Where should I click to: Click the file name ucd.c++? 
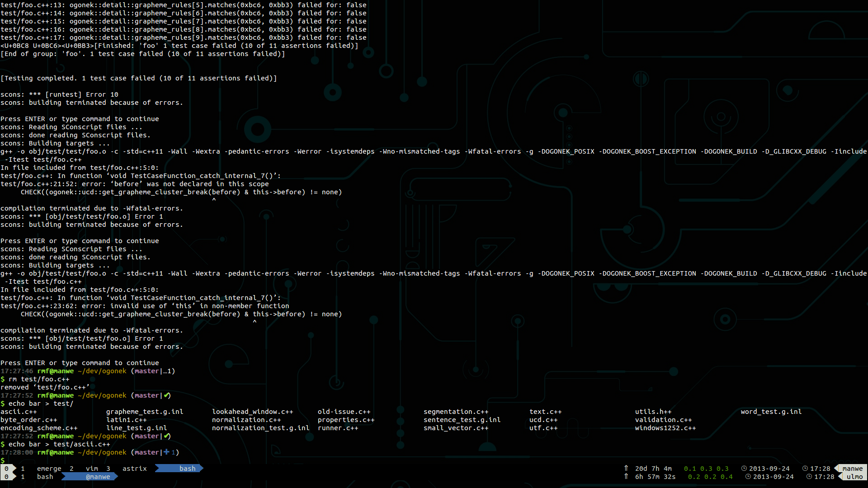[x=543, y=420]
